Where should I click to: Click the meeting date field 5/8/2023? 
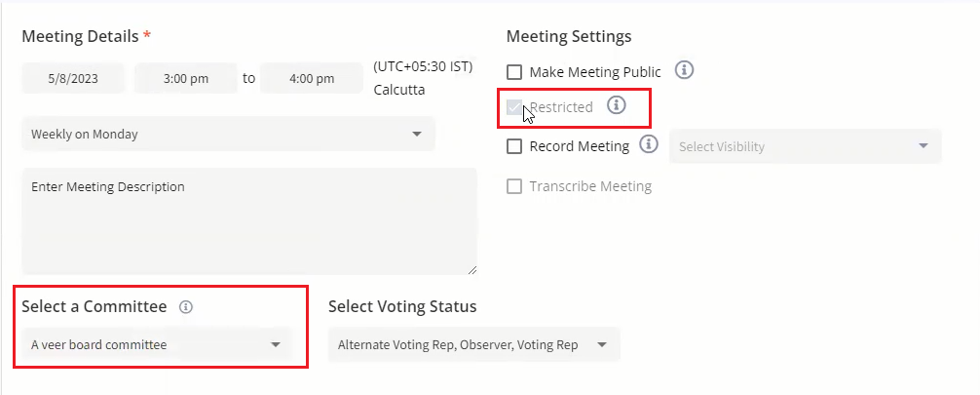pyautogui.click(x=73, y=79)
